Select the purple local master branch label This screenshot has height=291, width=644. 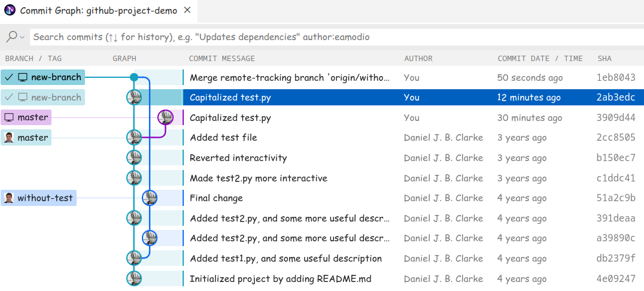coord(26,117)
